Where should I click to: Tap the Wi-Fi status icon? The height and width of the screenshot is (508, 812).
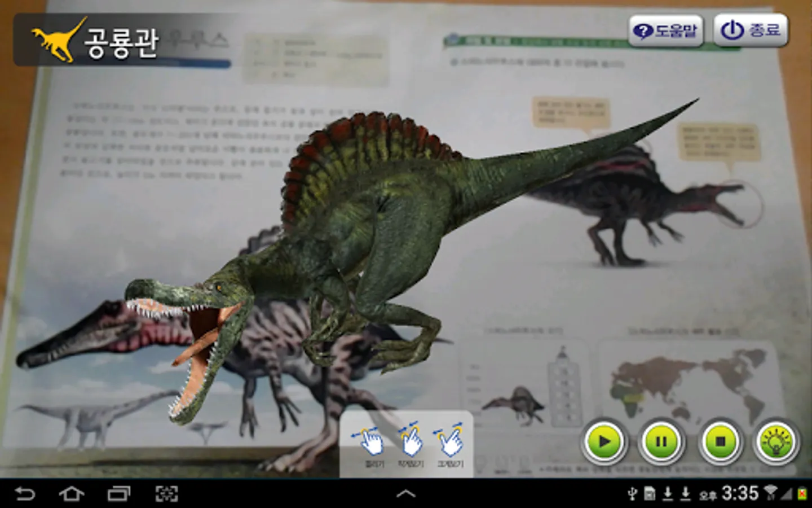click(x=770, y=493)
